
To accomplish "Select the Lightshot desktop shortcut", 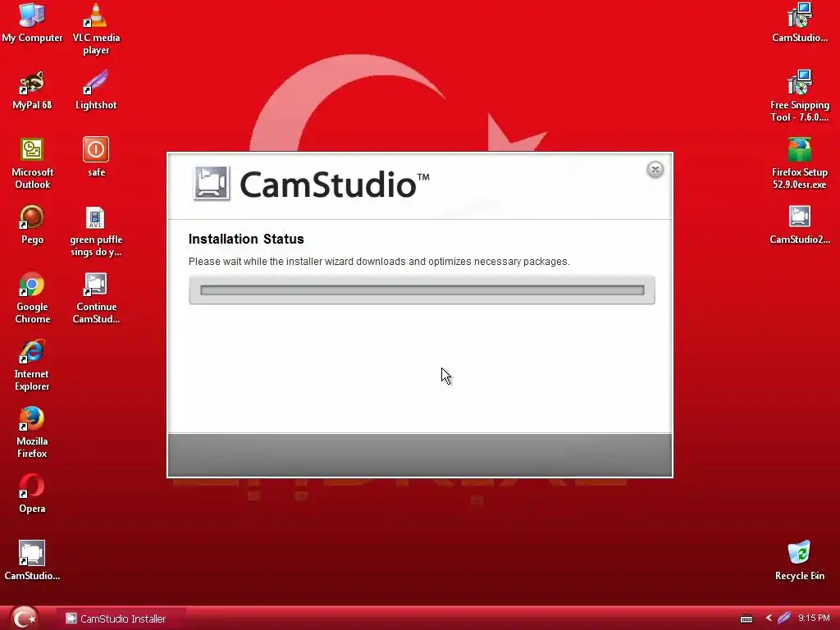I will point(96,90).
